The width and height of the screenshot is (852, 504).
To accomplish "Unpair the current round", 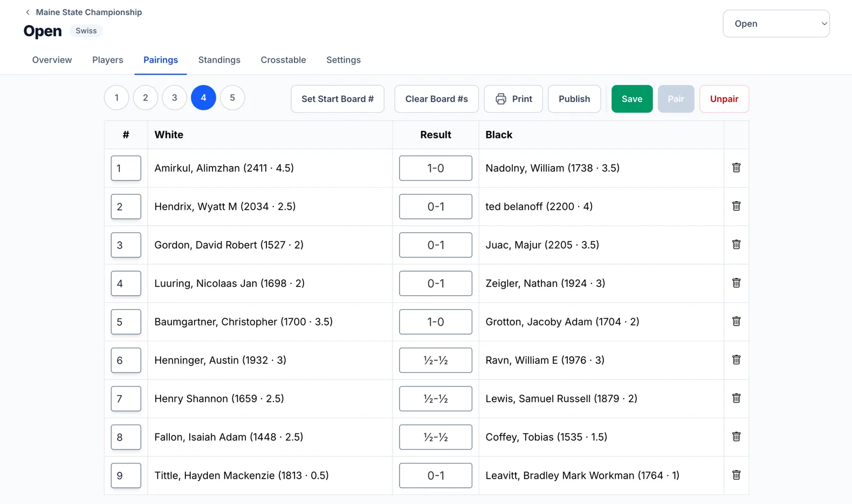I will tap(724, 99).
